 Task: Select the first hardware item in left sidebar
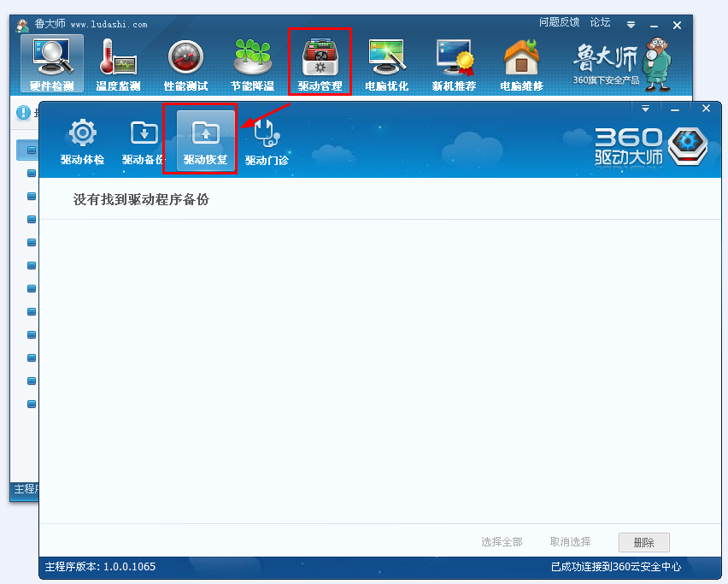pyautogui.click(x=30, y=150)
